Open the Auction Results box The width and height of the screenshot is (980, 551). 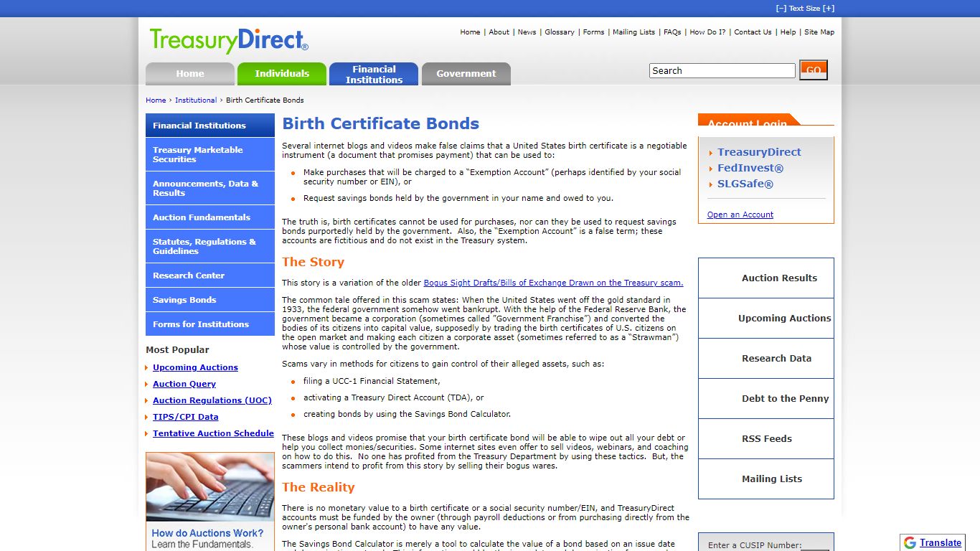(766, 278)
